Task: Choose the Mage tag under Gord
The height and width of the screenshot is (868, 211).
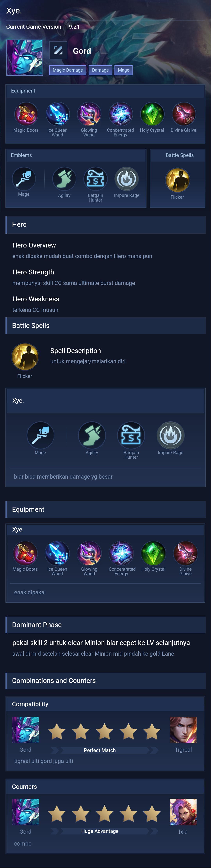Action: tap(124, 70)
